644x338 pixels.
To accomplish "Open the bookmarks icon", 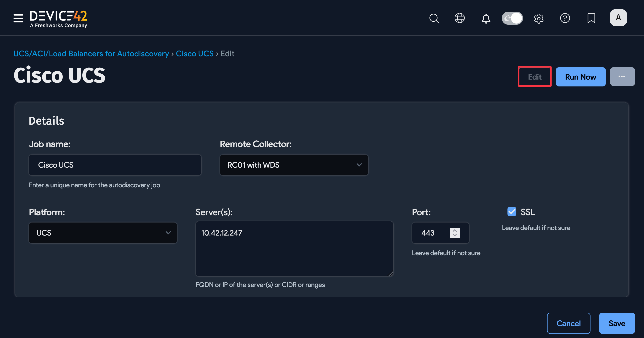I will pyautogui.click(x=591, y=18).
